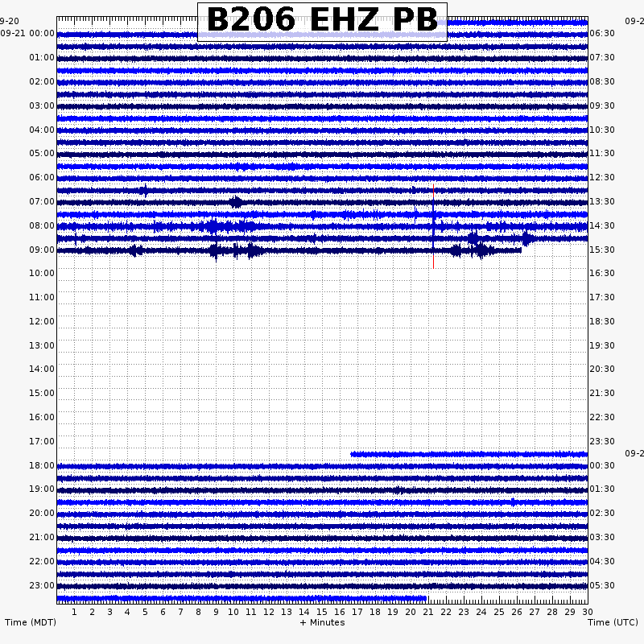Click the start of the short 17:30 MDT trace

[352, 454]
